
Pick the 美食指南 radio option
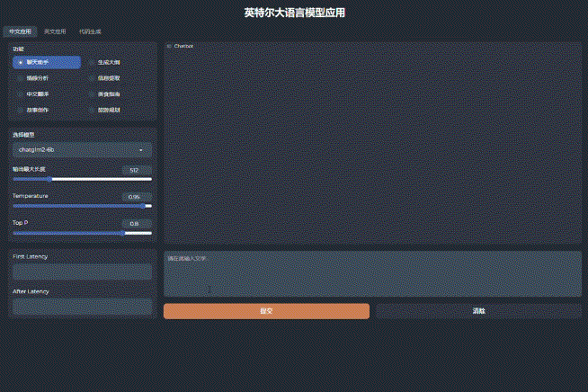coord(105,94)
